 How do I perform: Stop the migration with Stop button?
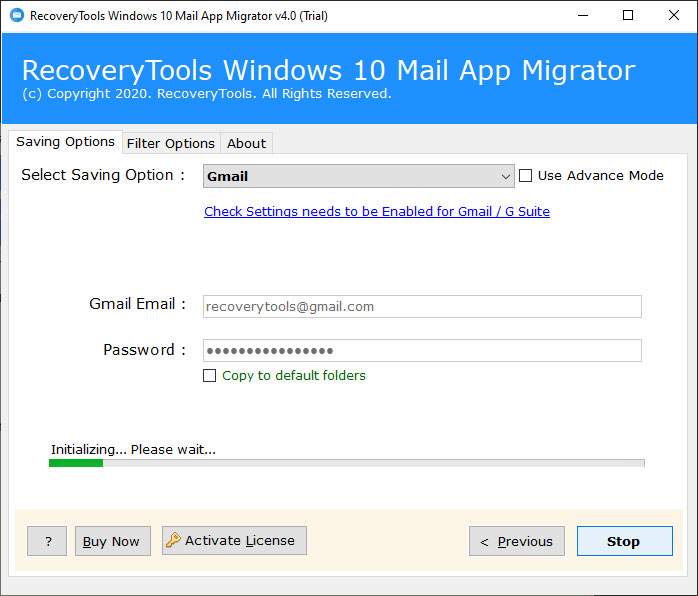(625, 541)
